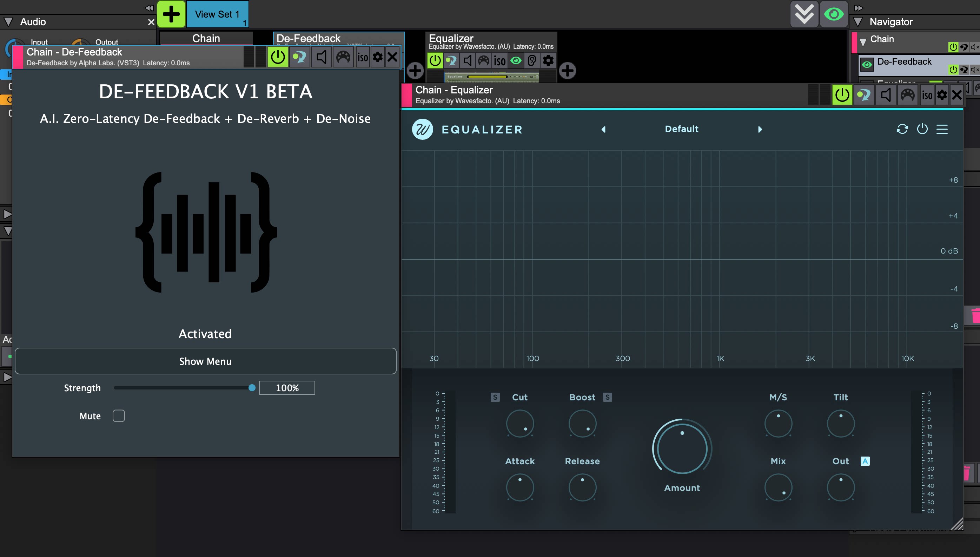The width and height of the screenshot is (980, 557).
Task: Toggle power bypass on Equalizer window header
Action: tap(842, 95)
